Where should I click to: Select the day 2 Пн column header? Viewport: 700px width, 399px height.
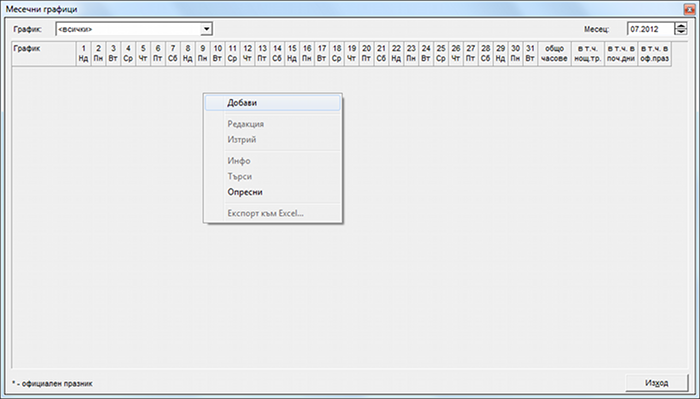(98, 54)
